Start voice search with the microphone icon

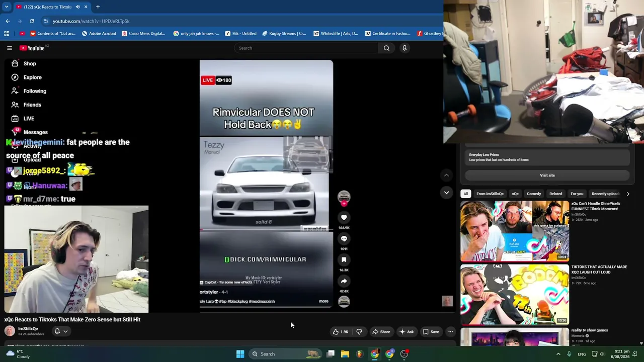pos(405,48)
